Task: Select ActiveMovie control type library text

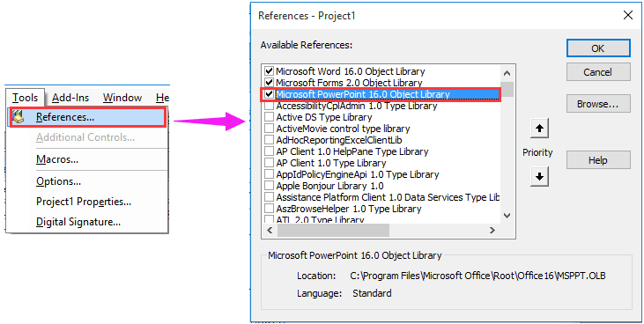Action: (343, 129)
